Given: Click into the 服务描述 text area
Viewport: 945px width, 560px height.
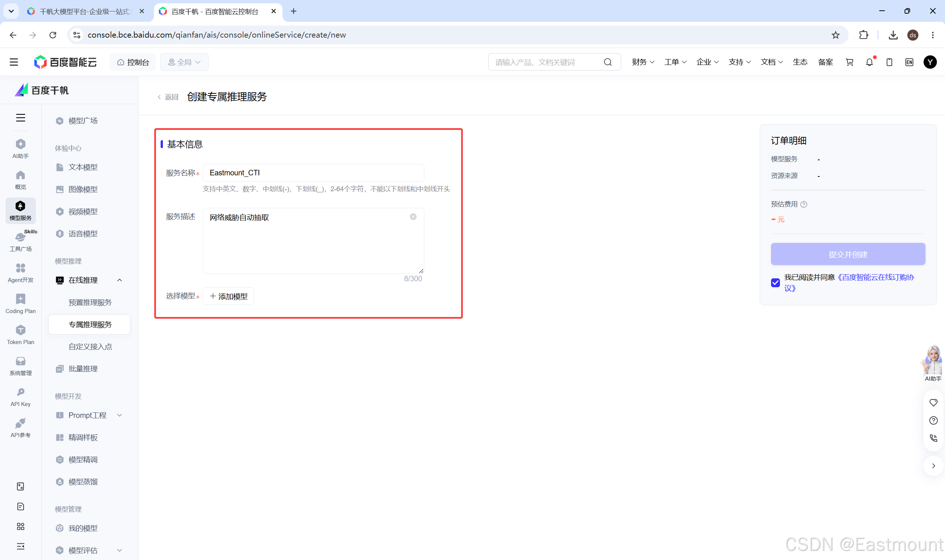Looking at the screenshot, I should coord(313,241).
